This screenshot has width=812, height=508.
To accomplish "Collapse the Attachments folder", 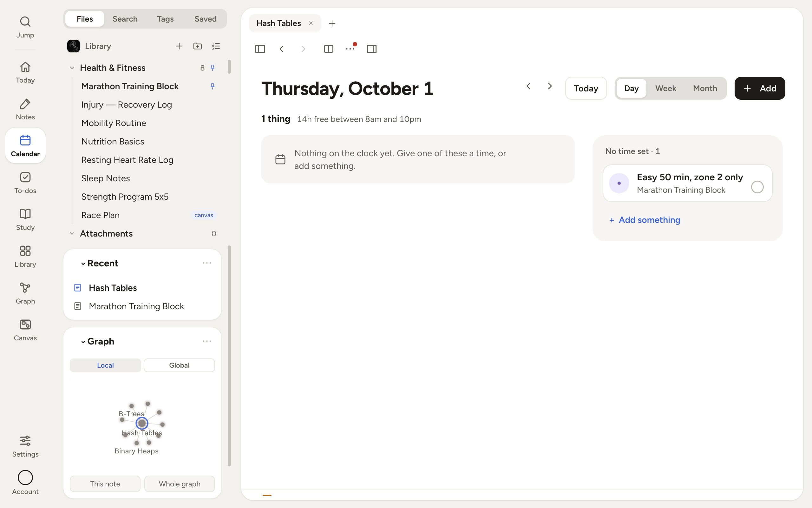I will coord(72,233).
